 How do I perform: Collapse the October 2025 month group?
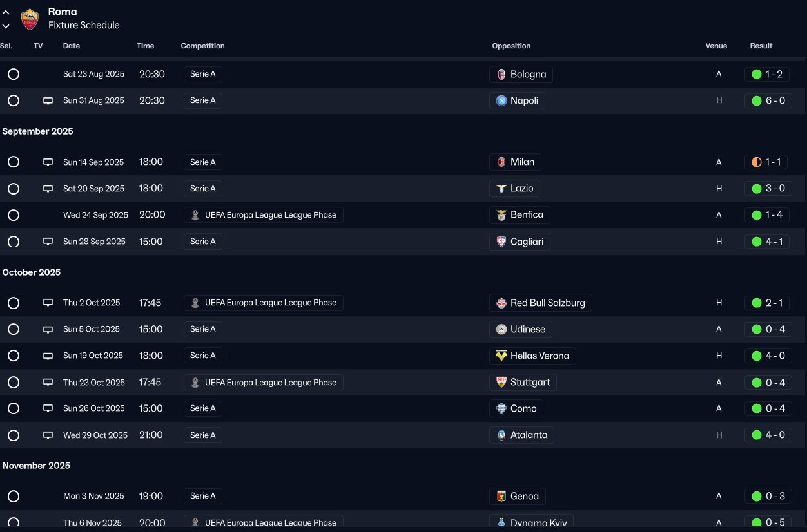32,272
